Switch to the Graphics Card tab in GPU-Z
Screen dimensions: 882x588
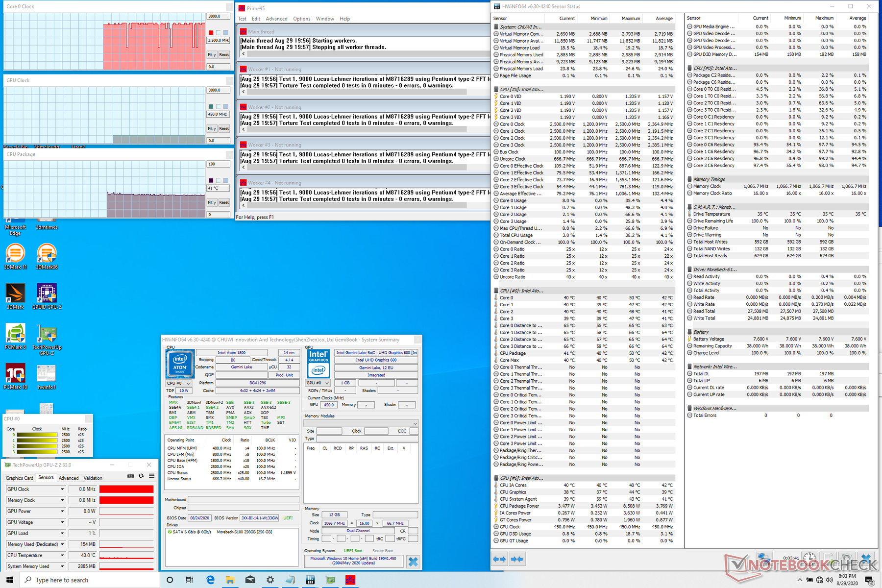(20, 478)
